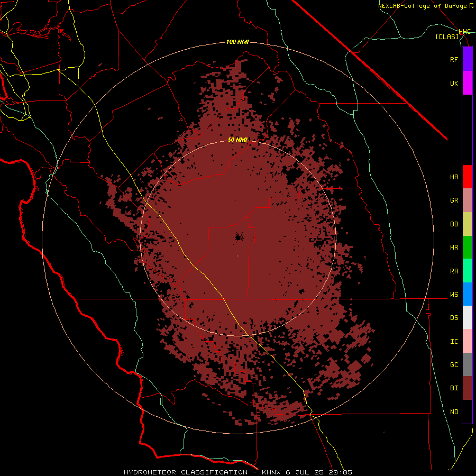Click the 'GR' legend label
Viewport: 476px width, 476px height.
(454, 200)
